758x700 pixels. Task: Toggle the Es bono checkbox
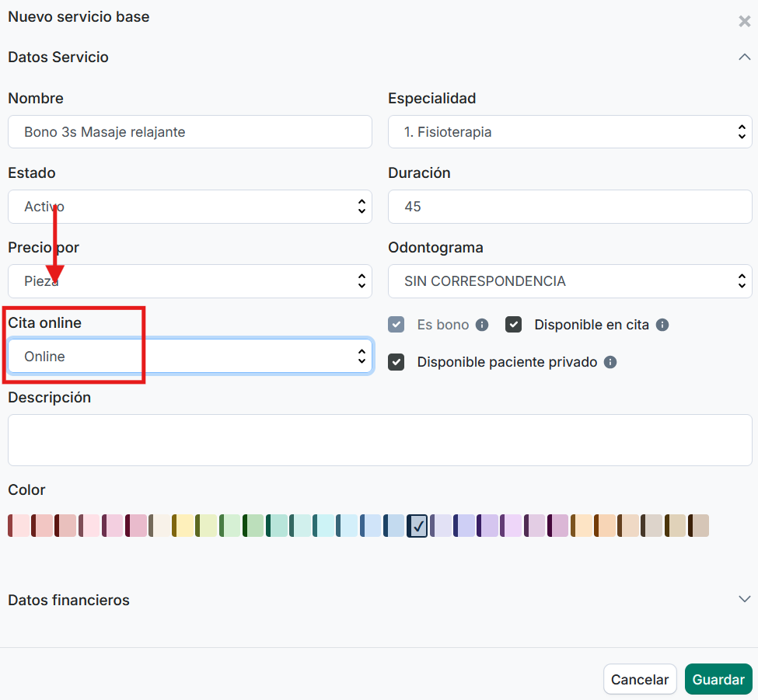tap(396, 325)
